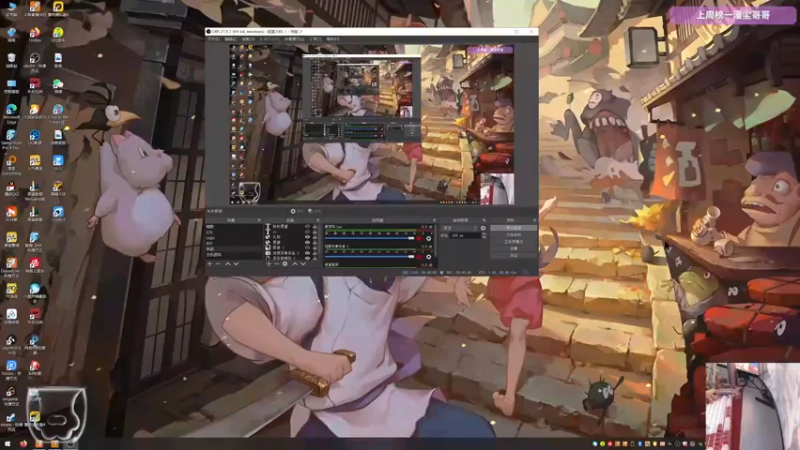Open Everything search desktop shortcut
Screen dimensions: 800x450
[x=11, y=165]
